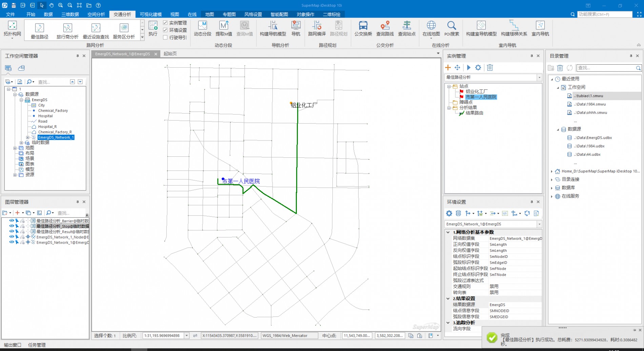Enable the 行驶导引 checkbox
The width and height of the screenshot is (644, 351).
coord(165,38)
